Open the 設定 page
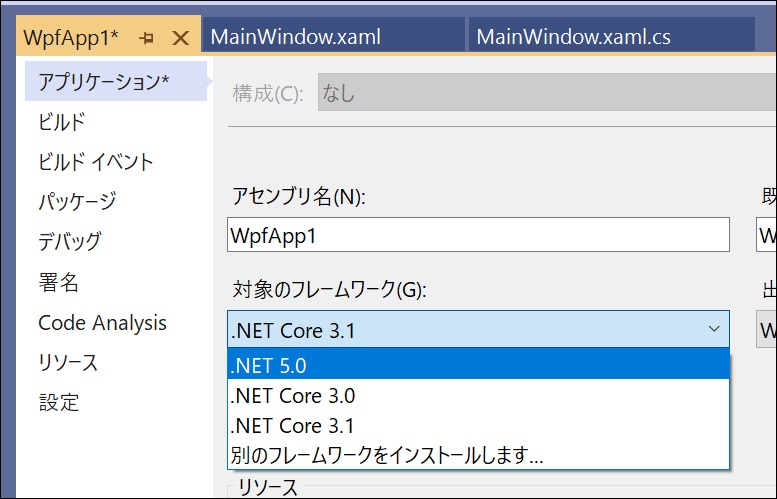This screenshot has width=777, height=499. point(59,402)
